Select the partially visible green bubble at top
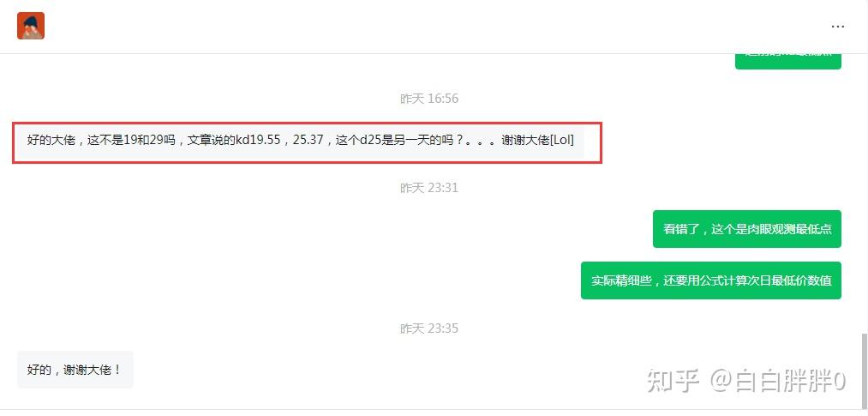This screenshot has height=416, width=868. 787,60
